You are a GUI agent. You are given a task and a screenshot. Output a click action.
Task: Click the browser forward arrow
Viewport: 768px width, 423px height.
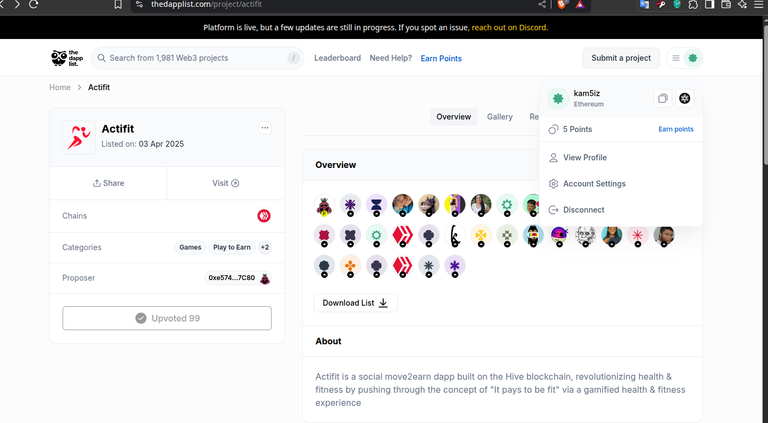coord(17,4)
